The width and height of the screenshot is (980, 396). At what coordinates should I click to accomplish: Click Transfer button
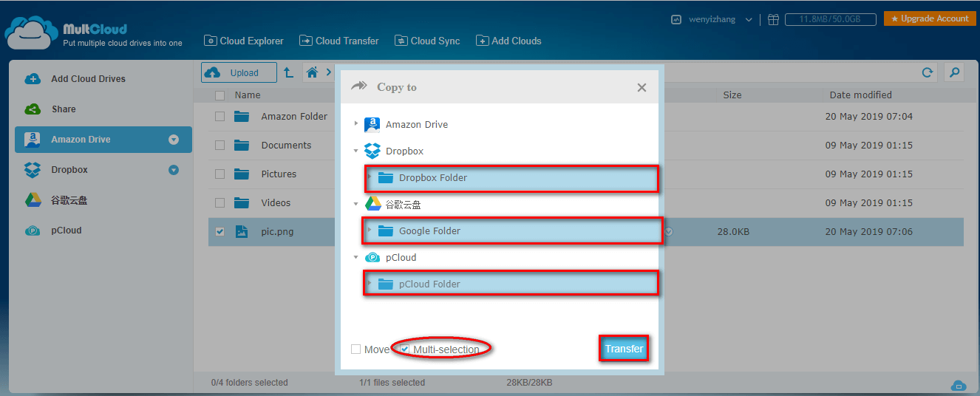pyautogui.click(x=624, y=349)
